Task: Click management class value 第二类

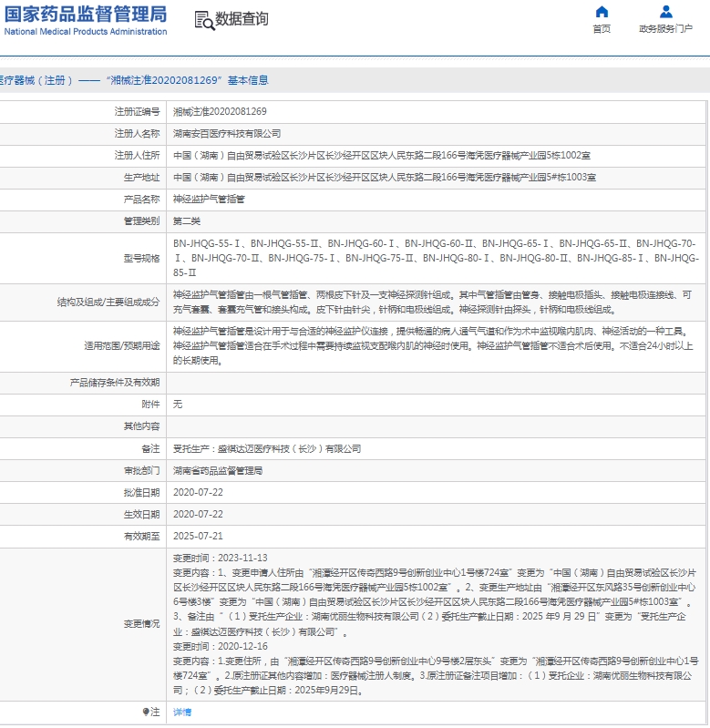Action: (x=187, y=221)
